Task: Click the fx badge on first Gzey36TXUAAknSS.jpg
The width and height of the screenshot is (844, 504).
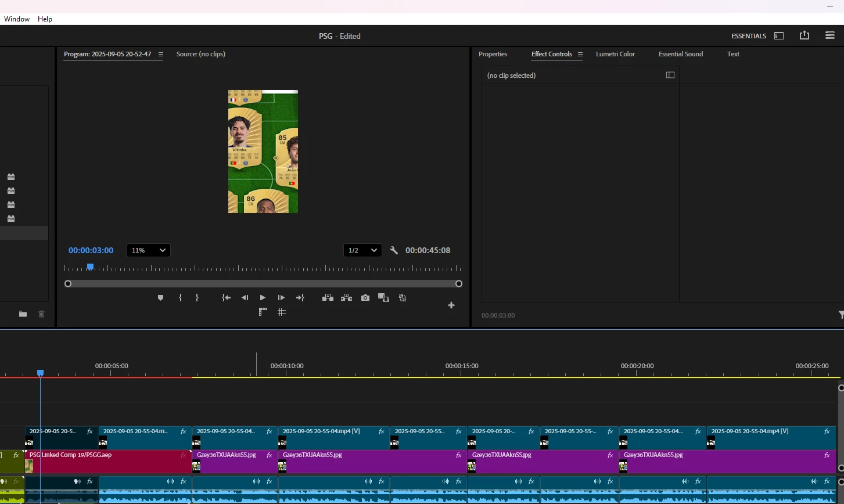Action: (270, 455)
